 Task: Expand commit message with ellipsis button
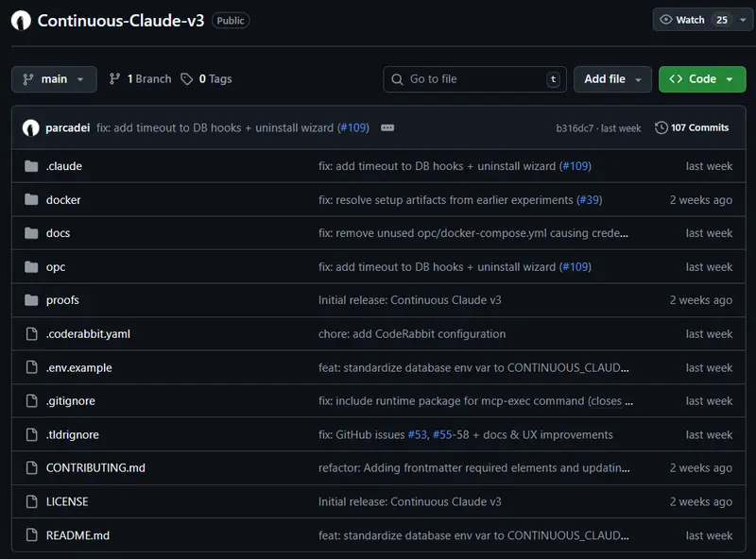(387, 127)
